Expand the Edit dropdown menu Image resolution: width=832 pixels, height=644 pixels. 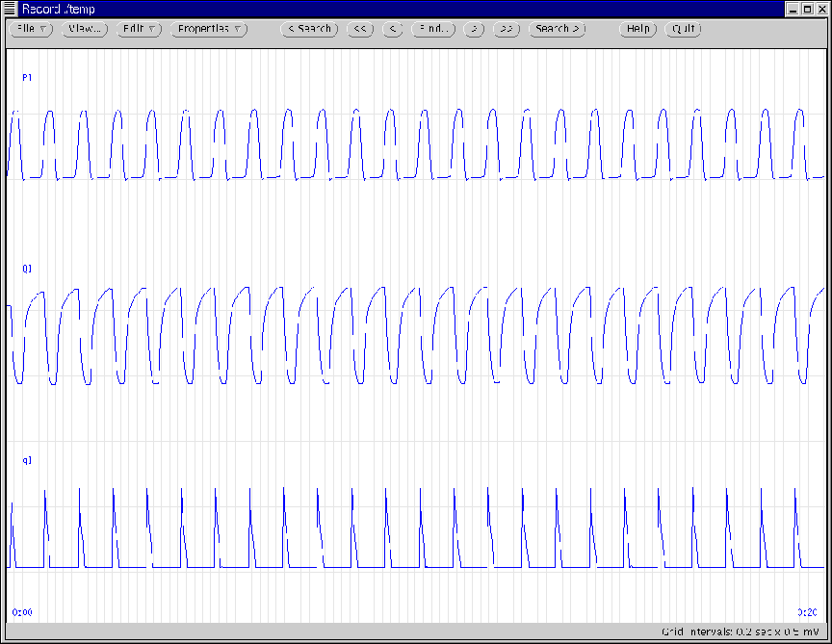coord(140,29)
